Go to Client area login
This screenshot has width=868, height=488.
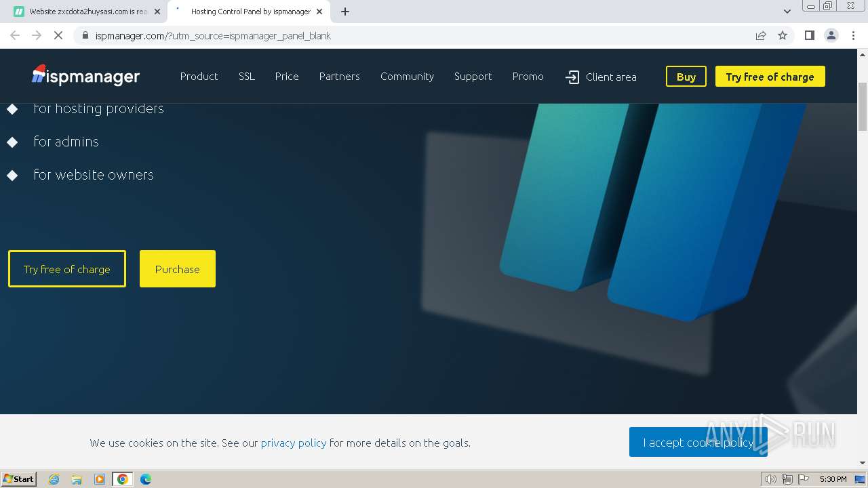click(x=601, y=77)
